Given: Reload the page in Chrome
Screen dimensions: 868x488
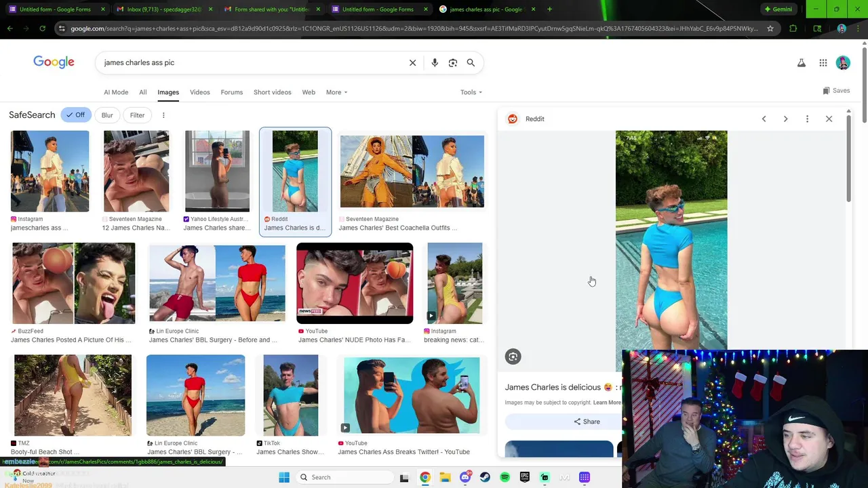Looking at the screenshot, I should click(x=42, y=28).
